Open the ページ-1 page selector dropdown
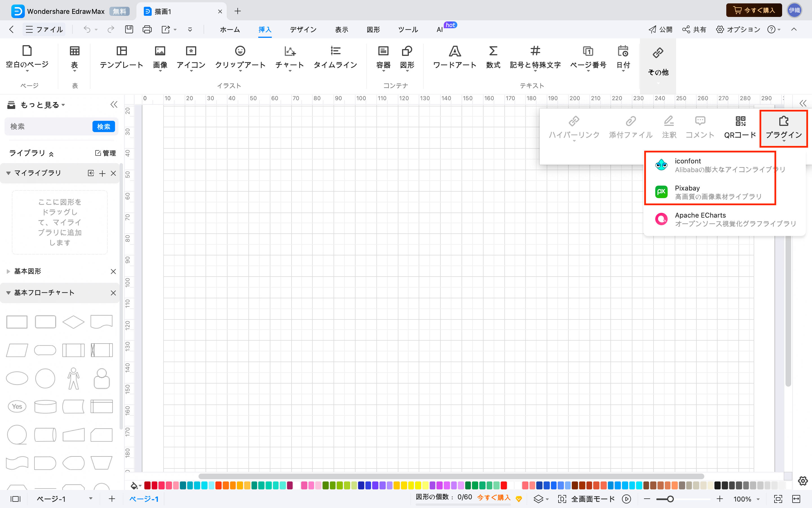 click(x=90, y=499)
